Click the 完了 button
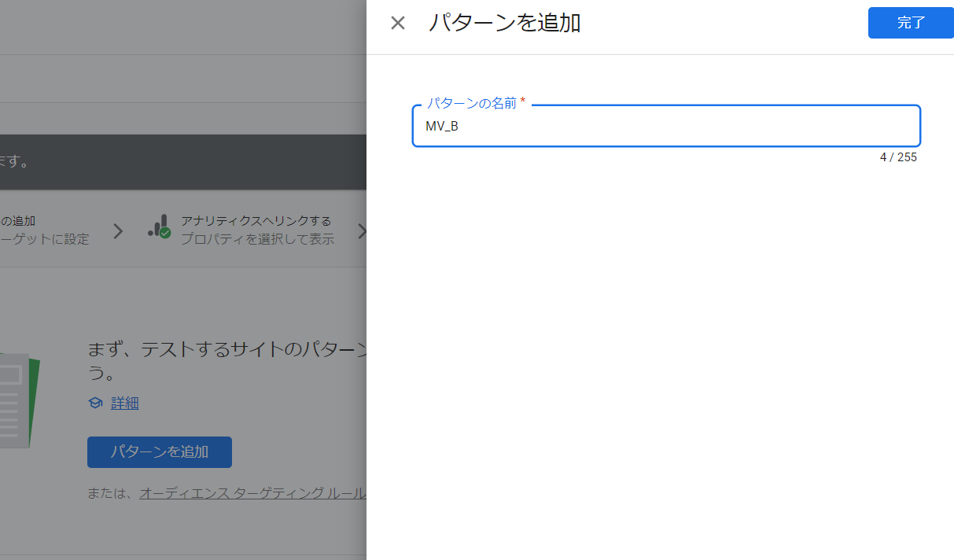Viewport: 954px width, 560px height. click(910, 23)
